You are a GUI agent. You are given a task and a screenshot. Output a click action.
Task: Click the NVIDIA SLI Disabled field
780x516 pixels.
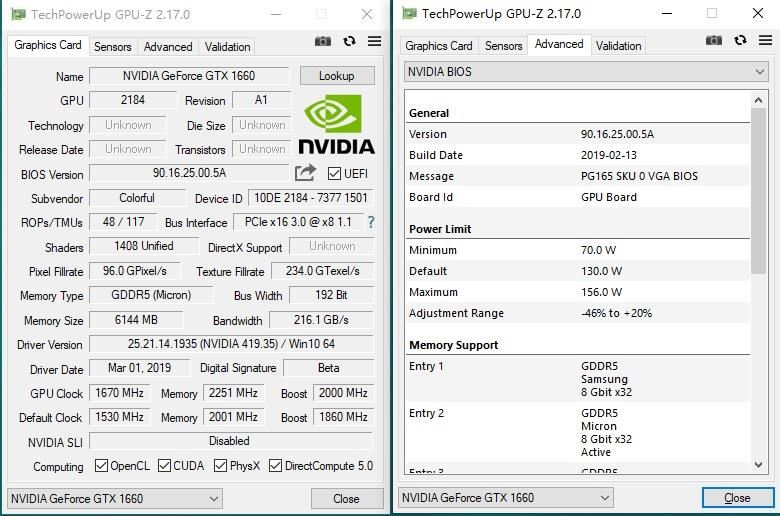231,441
